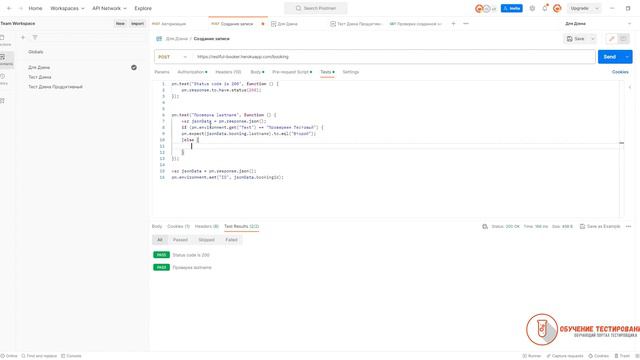
Task: Open the Authorization request tab
Action: 192,72
